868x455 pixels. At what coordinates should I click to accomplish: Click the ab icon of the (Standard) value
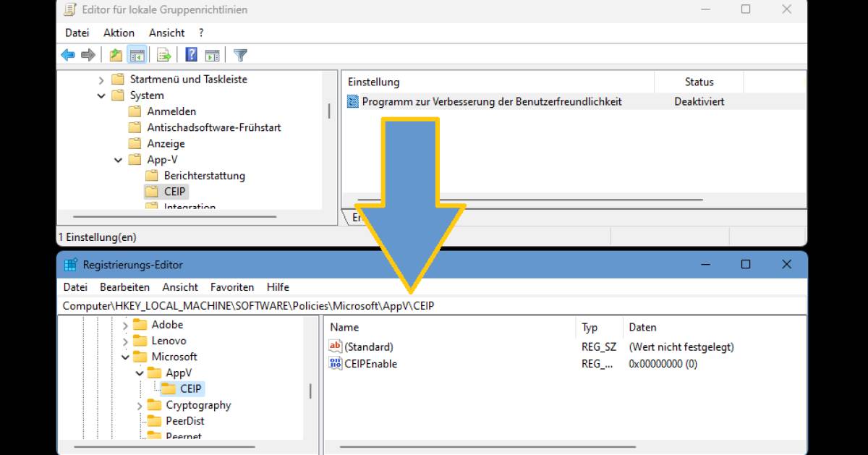tap(336, 346)
